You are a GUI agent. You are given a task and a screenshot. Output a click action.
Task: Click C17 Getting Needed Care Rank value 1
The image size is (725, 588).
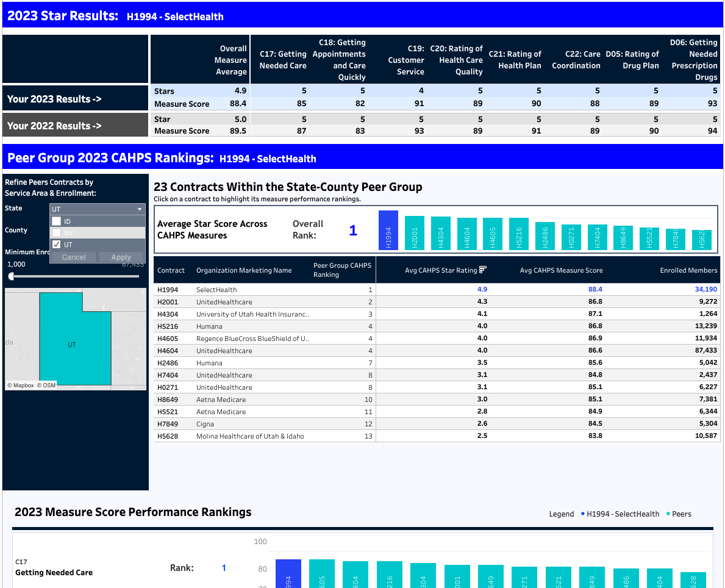(x=224, y=568)
